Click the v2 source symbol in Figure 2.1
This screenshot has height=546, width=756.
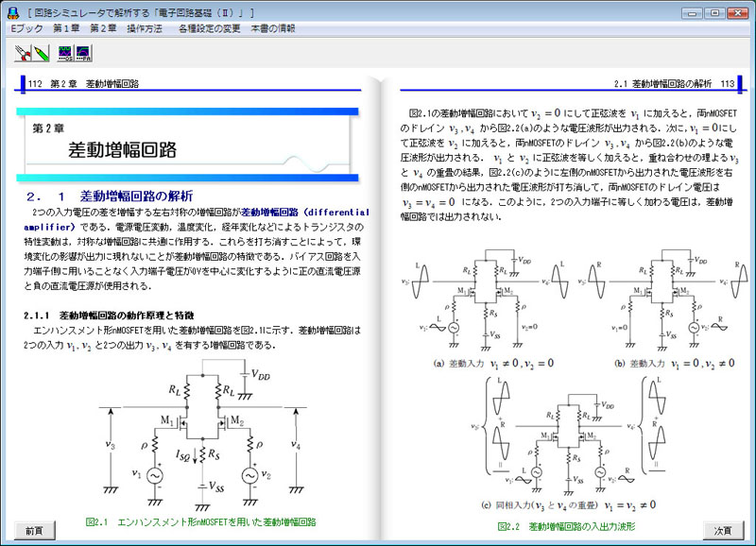tap(249, 476)
